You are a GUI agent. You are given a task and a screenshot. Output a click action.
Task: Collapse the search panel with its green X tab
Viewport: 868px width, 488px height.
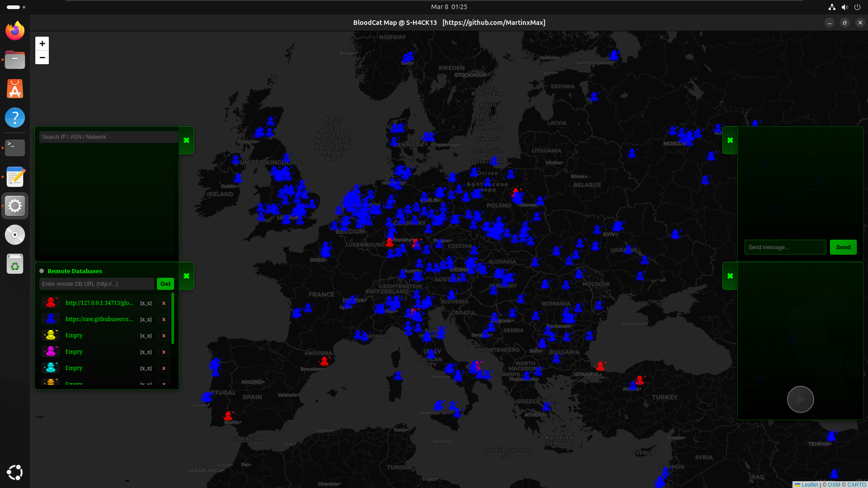click(186, 140)
